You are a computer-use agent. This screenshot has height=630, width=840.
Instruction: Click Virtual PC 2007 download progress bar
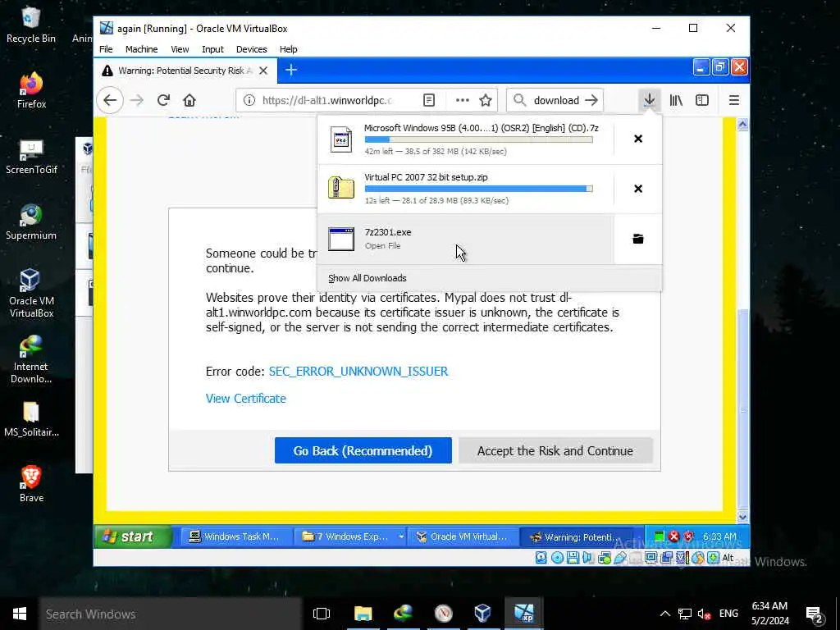[478, 189]
